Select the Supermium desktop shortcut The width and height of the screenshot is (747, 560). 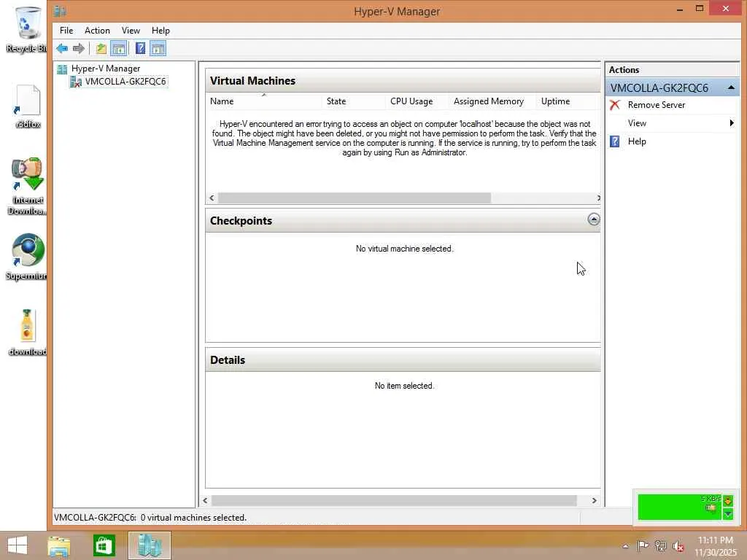tap(27, 257)
